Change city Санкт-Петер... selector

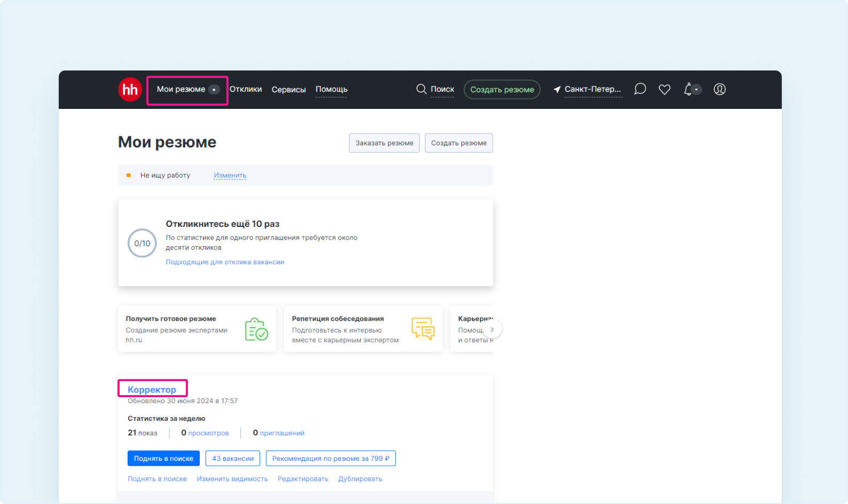[593, 89]
